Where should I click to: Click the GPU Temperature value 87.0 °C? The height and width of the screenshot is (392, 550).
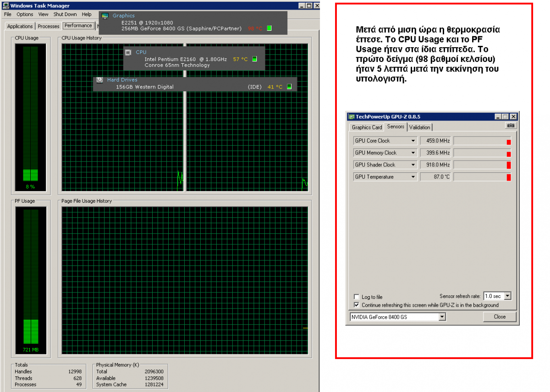tap(435, 177)
